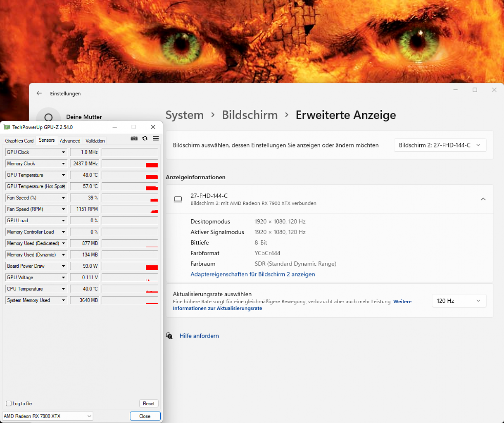The height and width of the screenshot is (423, 504).
Task: Open the GPU Temperature sensor dropdown
Action: (x=64, y=175)
